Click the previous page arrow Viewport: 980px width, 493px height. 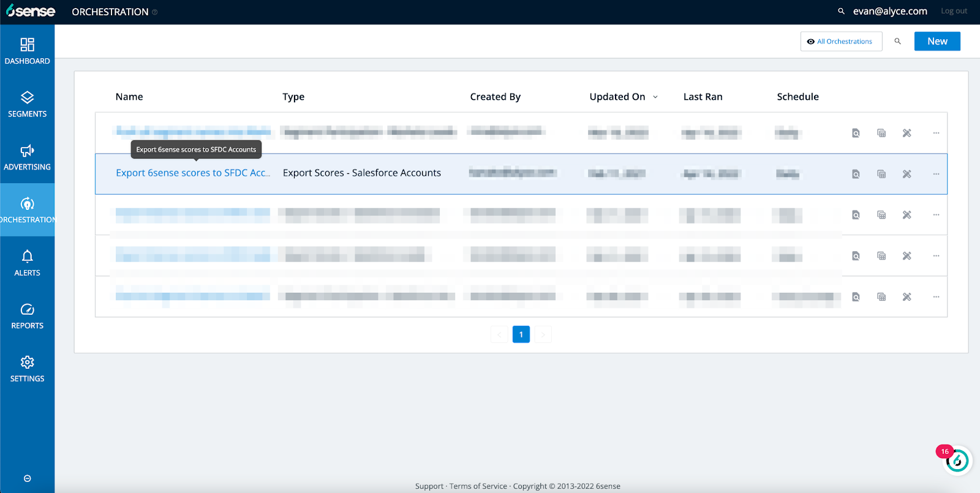[499, 334]
